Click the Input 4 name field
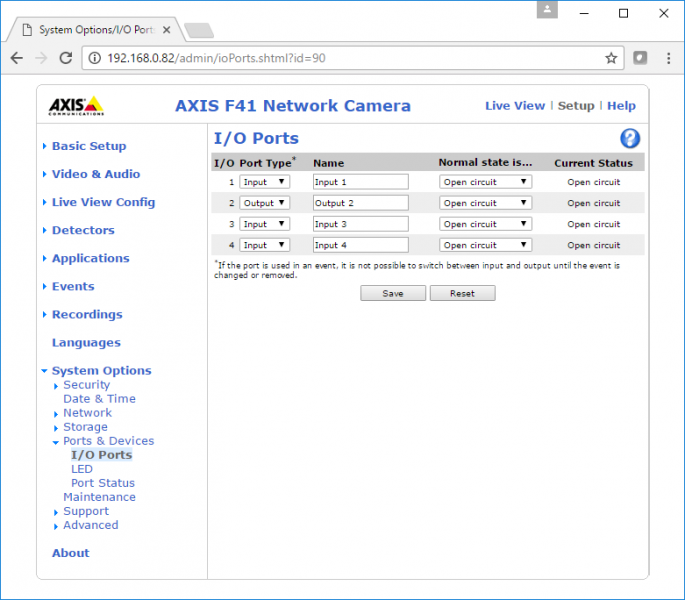Image resolution: width=685 pixels, height=600 pixels. [x=361, y=245]
